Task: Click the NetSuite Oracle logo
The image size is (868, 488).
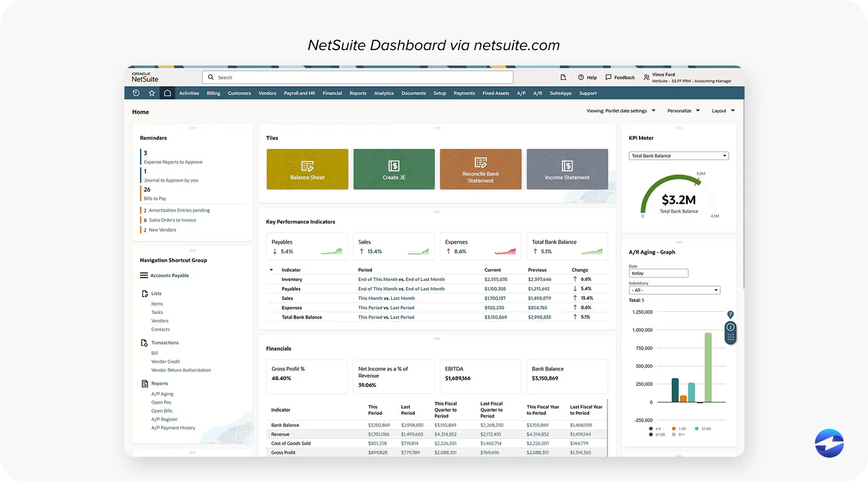Action: pos(145,77)
